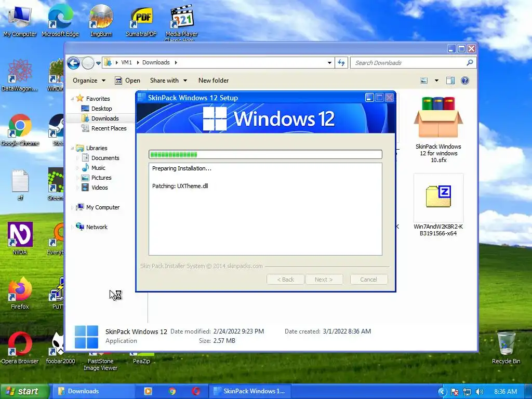The height and width of the screenshot is (399, 532).
Task: Select the 'ef' text file on desktop
Action: (20, 184)
